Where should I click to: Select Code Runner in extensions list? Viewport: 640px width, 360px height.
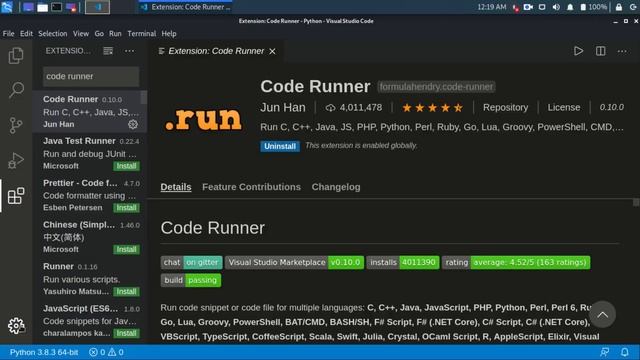tap(90, 111)
